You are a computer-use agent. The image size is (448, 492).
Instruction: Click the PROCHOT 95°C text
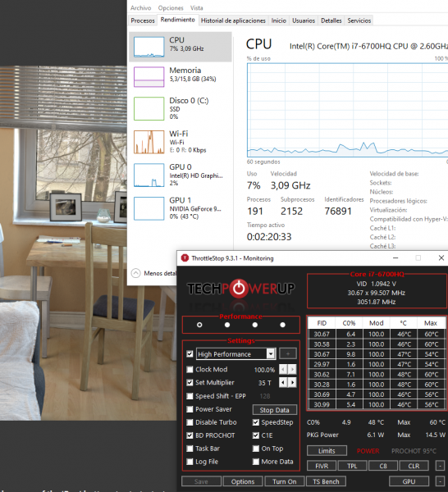point(414,451)
